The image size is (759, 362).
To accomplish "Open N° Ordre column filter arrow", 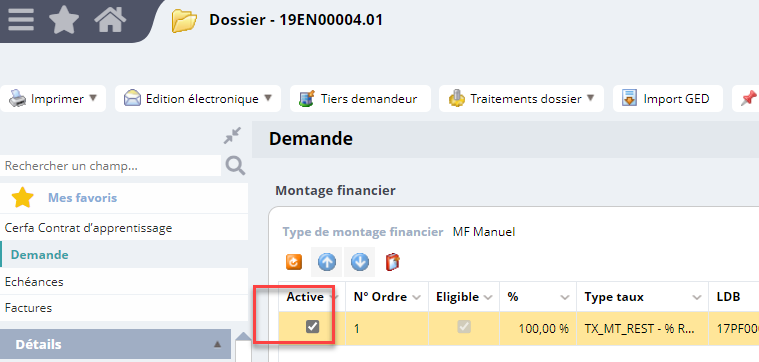I will point(416,297).
